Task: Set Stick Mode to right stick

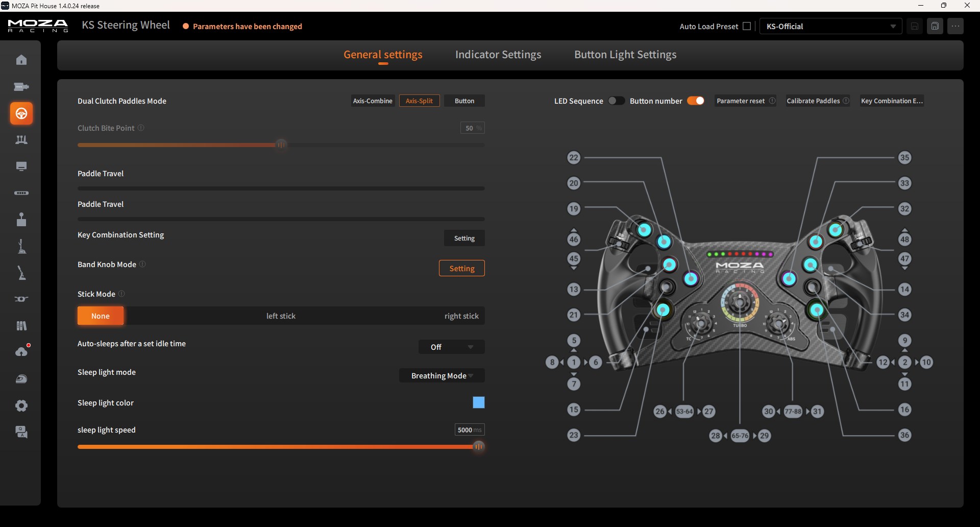Action: 461,316
